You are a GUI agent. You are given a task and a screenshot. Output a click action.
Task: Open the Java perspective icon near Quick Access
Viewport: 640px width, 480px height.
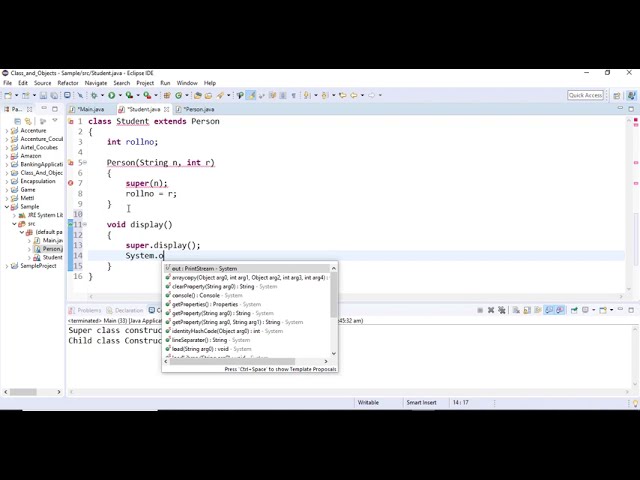tap(631, 96)
